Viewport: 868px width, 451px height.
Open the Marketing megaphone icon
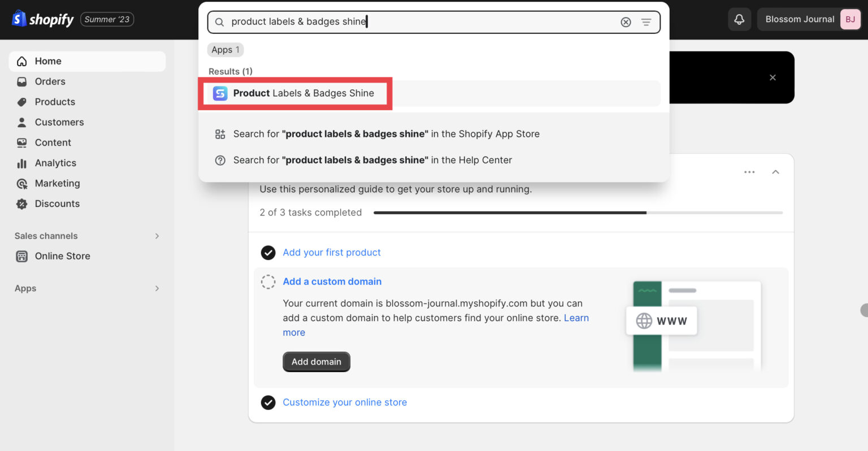point(21,183)
